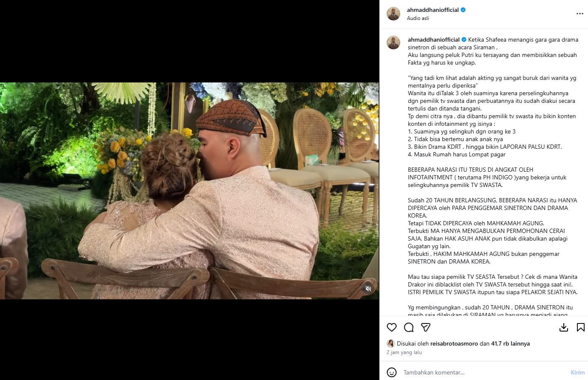Open the three-dot more options menu
Image resolution: width=588 pixels, height=380 pixels.
click(x=580, y=14)
